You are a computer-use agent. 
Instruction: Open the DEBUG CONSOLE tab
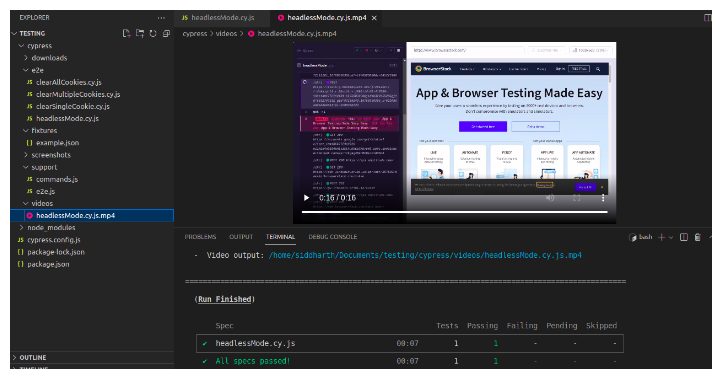tap(332, 237)
